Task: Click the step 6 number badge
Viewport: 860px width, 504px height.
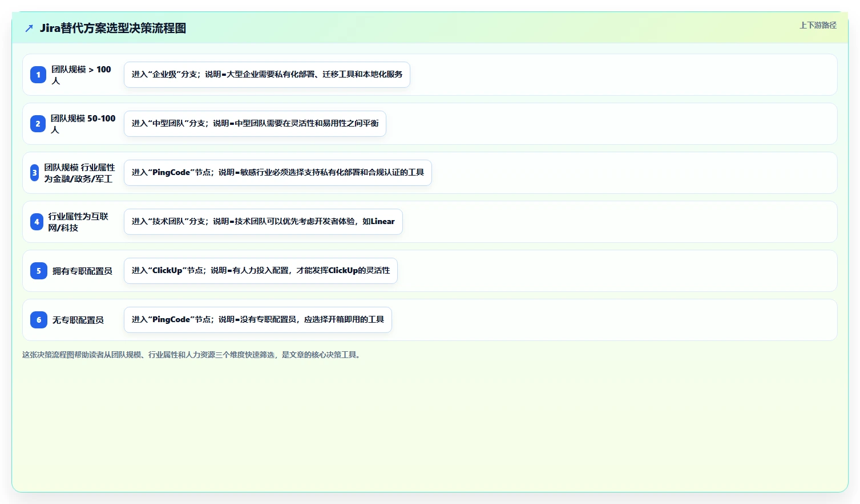Action: click(x=38, y=320)
